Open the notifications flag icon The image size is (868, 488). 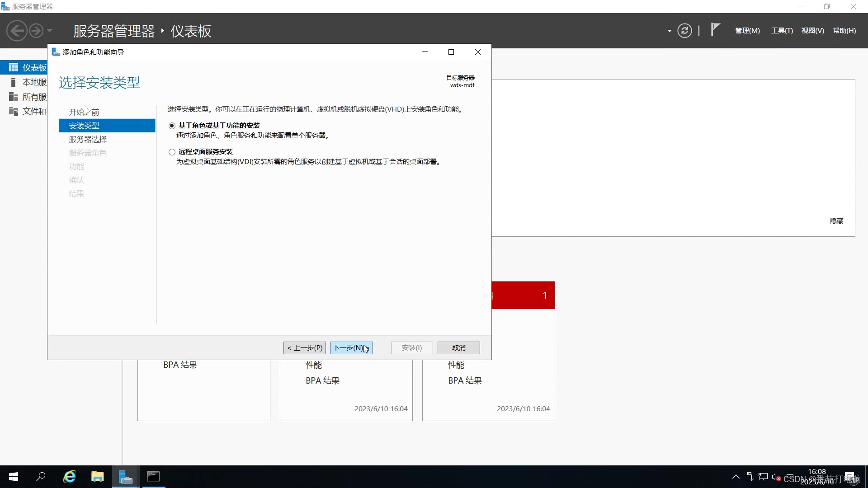715,30
